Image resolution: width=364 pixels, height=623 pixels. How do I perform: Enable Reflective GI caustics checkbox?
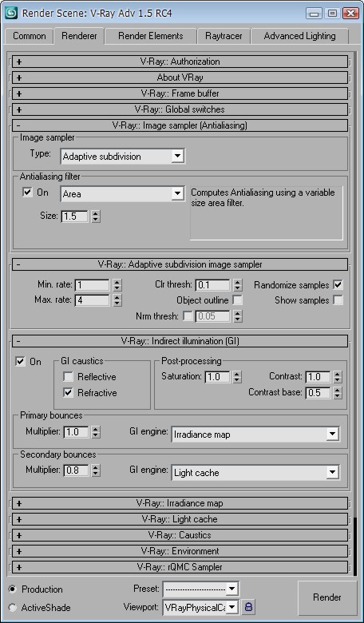click(x=69, y=377)
